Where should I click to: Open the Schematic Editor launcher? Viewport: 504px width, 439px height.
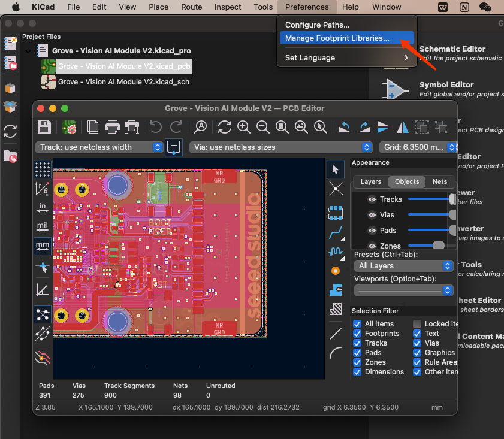pyautogui.click(x=452, y=49)
